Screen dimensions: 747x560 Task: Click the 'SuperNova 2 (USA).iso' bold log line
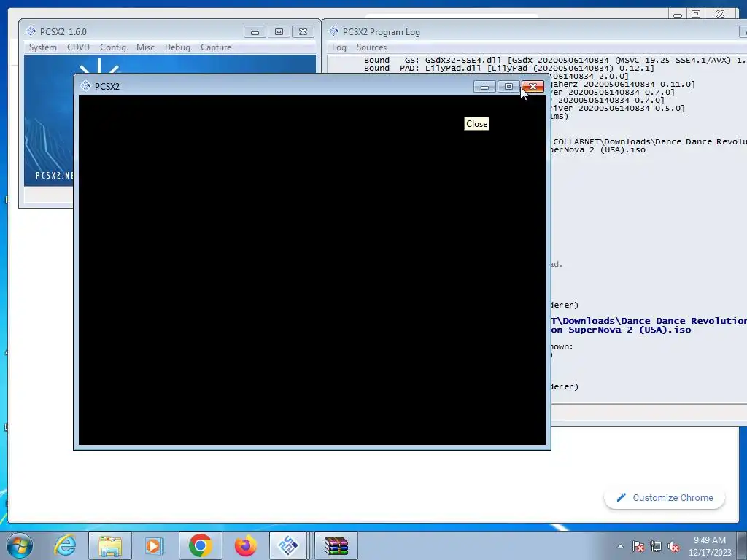tap(622, 330)
